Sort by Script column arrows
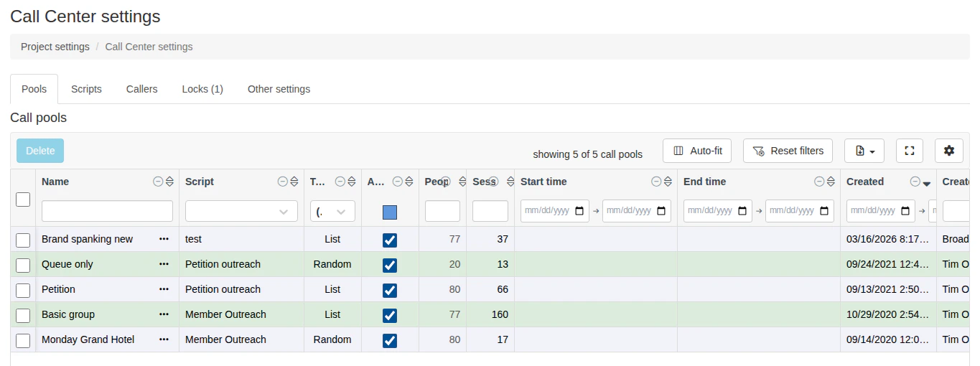The height and width of the screenshot is (366, 980). [x=294, y=182]
